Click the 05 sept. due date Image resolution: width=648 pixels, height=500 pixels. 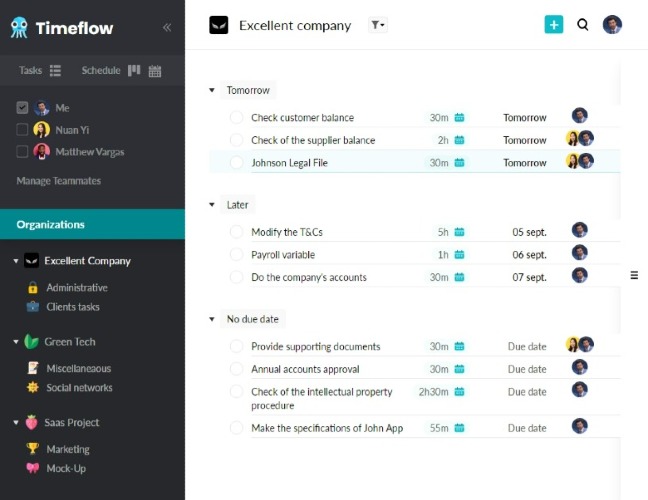(529, 232)
